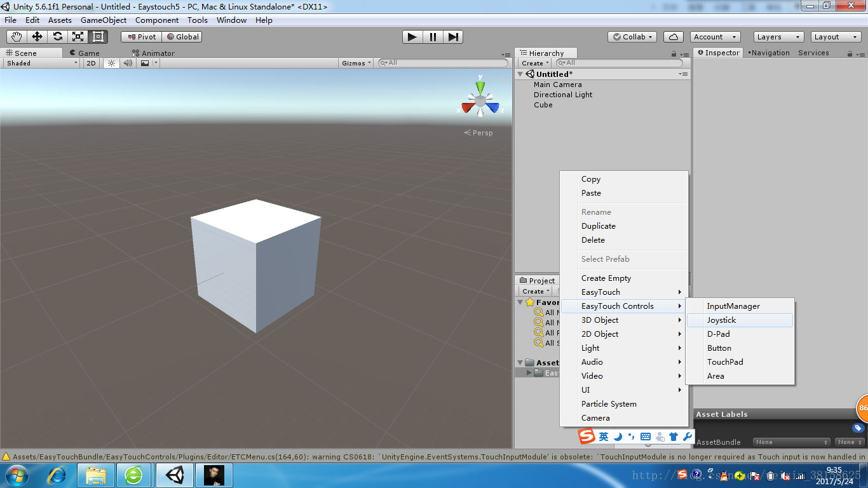
Task: Select the Scale tool
Action: point(78,37)
